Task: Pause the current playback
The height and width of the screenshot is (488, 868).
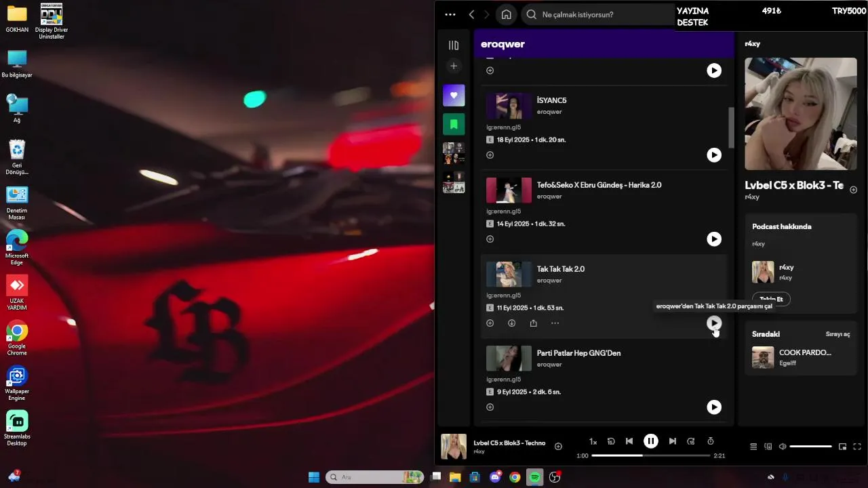Action: (650, 441)
